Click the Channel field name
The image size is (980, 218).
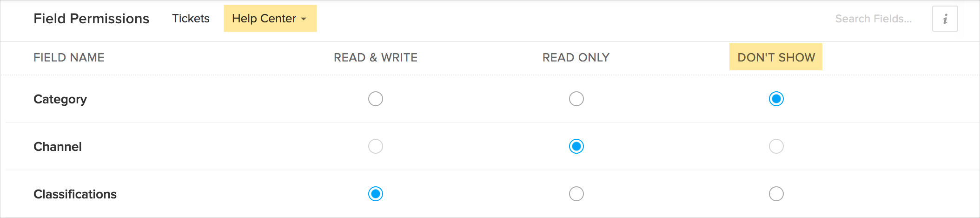(58, 147)
